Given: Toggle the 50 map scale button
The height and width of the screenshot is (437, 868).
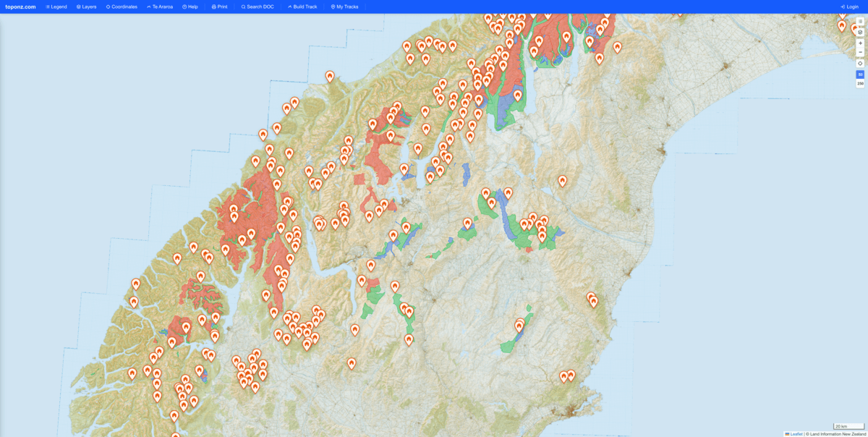Looking at the screenshot, I should coord(859,74).
